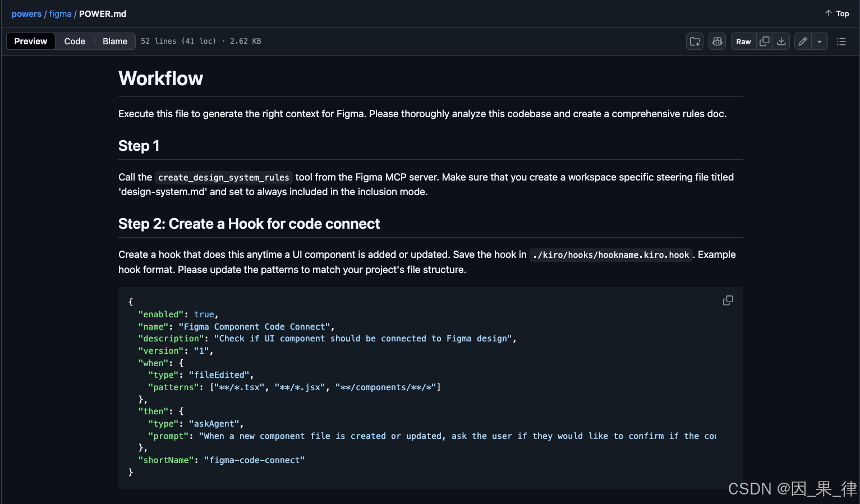Screen dimensions: 860x504
Task: Switch to the Preview tab
Action: point(31,41)
